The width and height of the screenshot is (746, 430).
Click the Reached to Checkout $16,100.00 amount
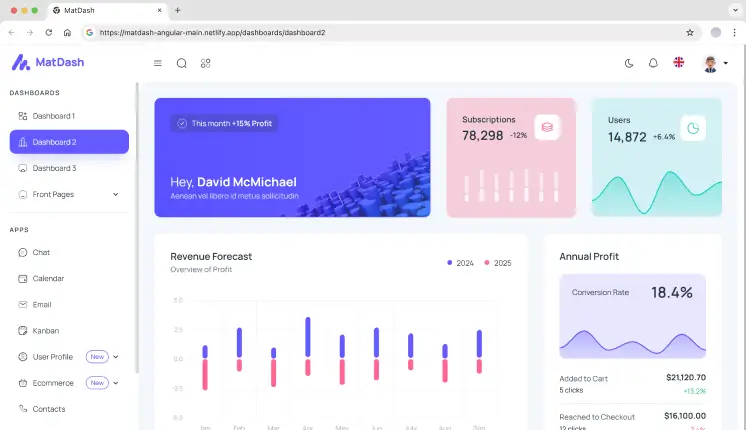685,416
